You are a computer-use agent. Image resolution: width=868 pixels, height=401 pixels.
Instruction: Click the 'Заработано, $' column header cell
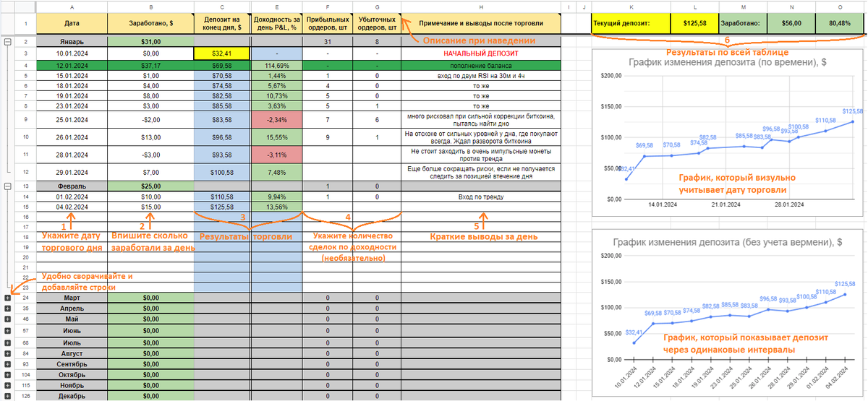point(150,24)
